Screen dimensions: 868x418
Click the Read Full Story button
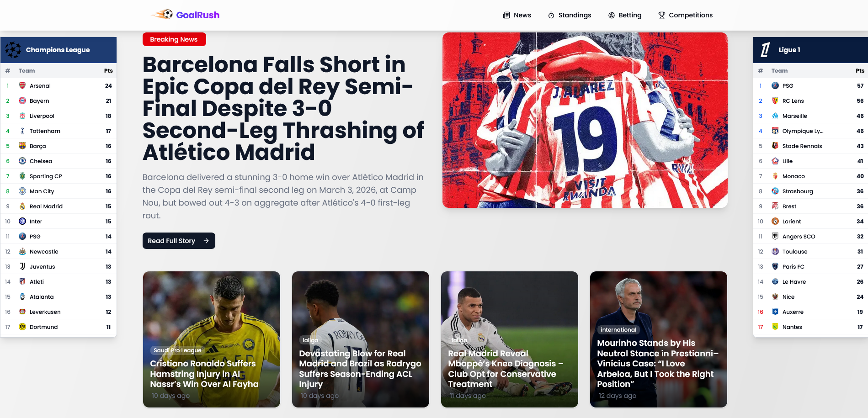pos(179,241)
